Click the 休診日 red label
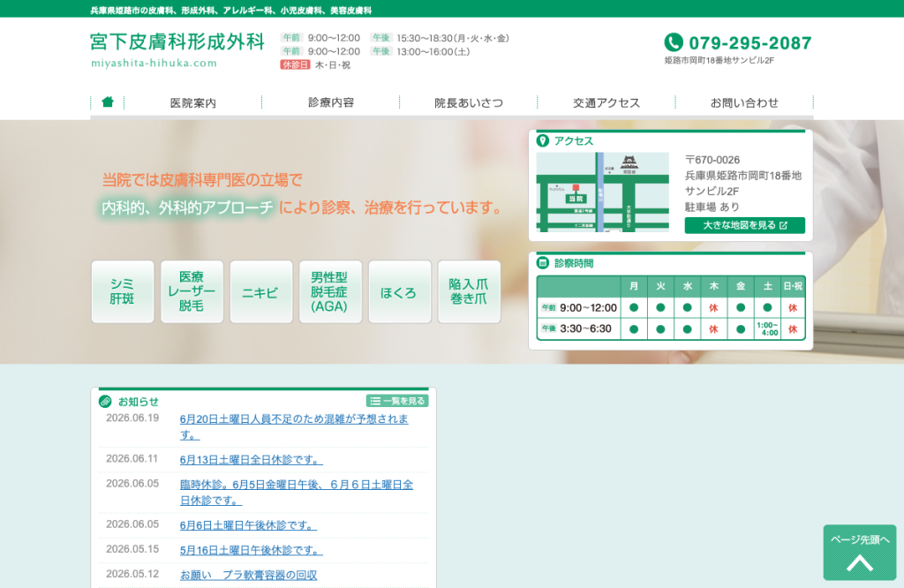Viewport: 904px width, 588px height. 295,64
